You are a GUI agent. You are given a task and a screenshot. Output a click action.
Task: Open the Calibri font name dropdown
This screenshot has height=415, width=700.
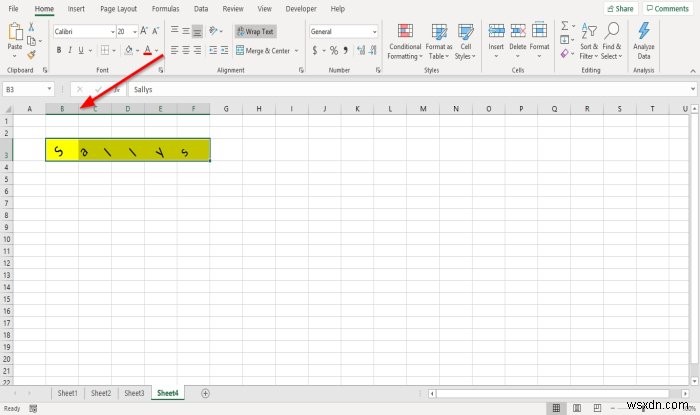[x=112, y=32]
